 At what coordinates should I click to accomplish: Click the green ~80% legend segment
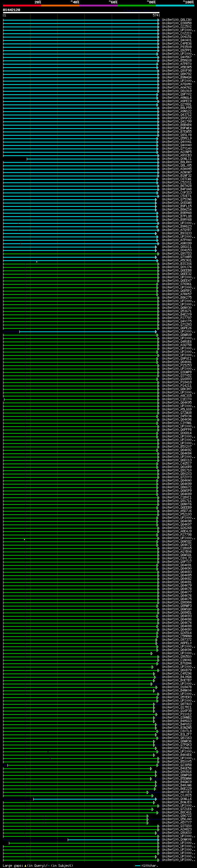137,6
